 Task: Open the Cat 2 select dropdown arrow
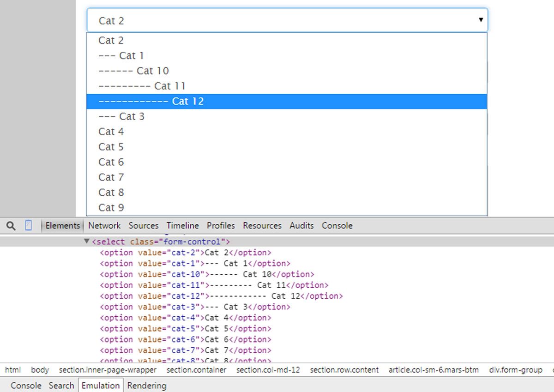pos(481,20)
